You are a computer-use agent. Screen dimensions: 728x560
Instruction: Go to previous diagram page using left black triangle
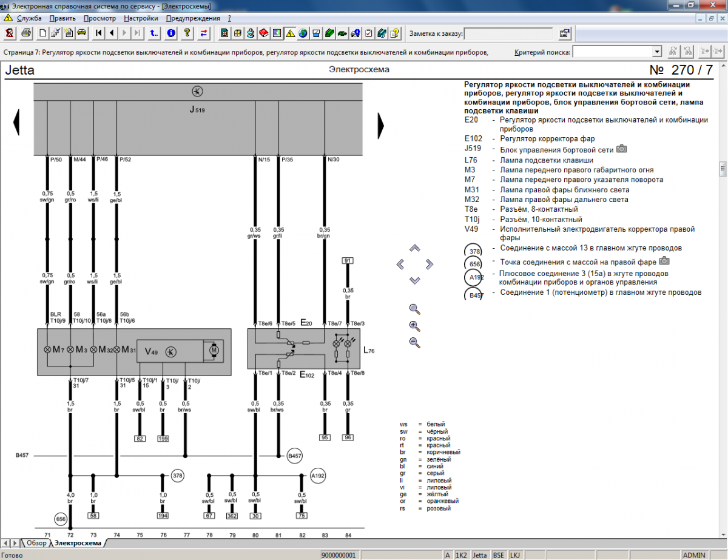[x=17, y=122]
